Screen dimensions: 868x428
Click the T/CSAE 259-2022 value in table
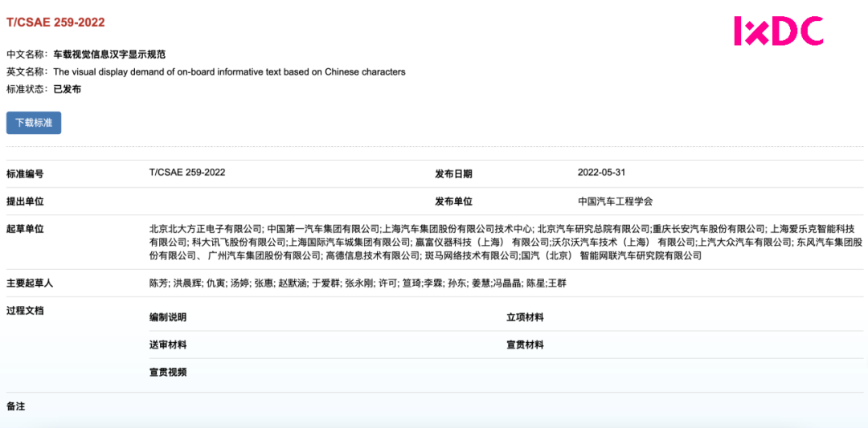click(187, 173)
